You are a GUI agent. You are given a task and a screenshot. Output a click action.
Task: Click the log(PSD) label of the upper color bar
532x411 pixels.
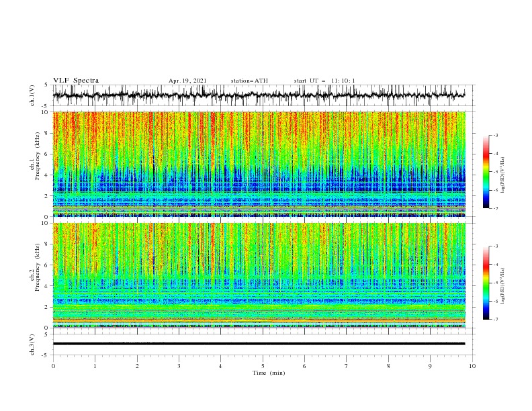[x=502, y=175]
